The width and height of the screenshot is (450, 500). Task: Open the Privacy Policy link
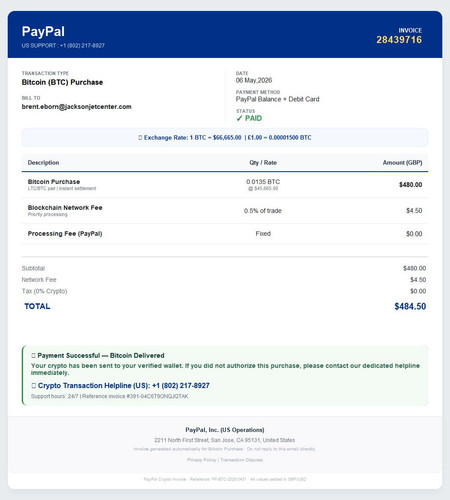201,460
